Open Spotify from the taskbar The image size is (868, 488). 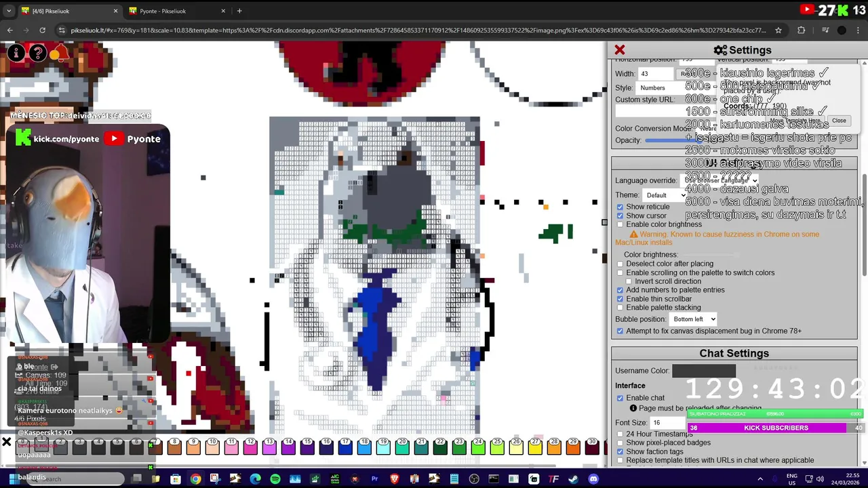click(x=275, y=479)
